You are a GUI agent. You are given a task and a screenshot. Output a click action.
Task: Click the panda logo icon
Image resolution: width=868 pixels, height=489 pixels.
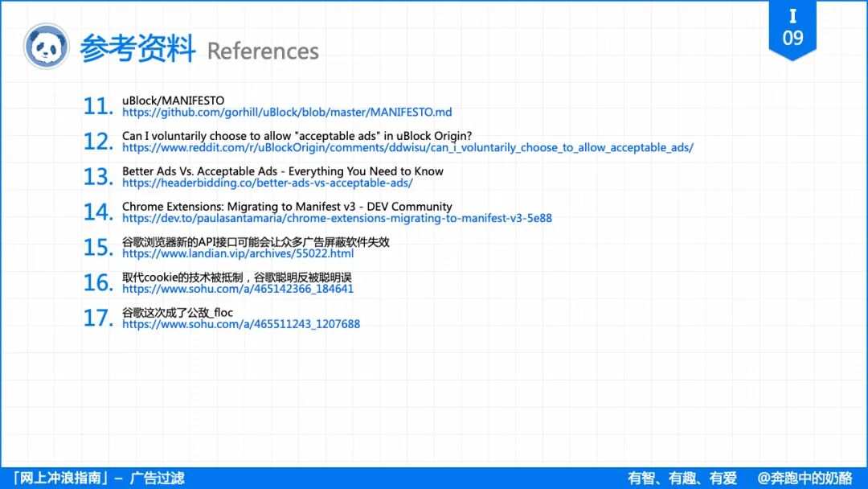coord(47,47)
